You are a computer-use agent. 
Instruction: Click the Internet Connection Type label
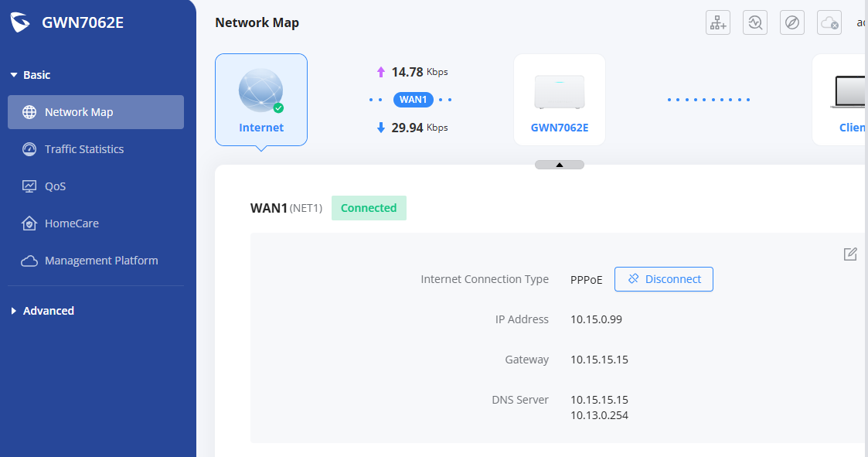tap(485, 279)
